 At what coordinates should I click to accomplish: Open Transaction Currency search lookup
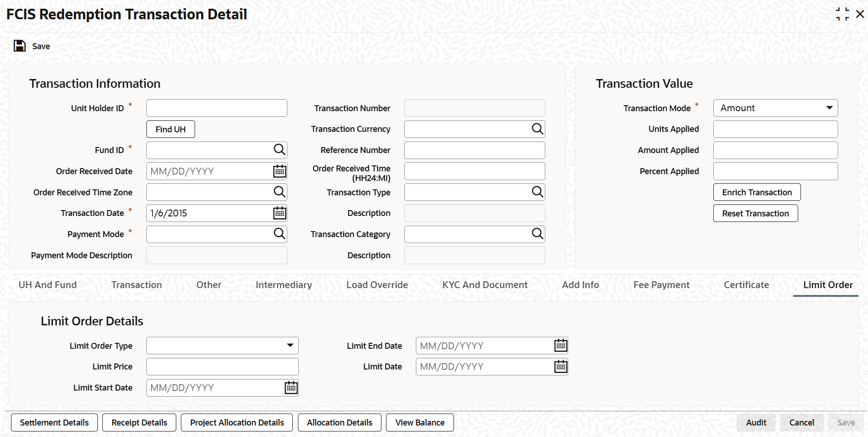(x=537, y=129)
